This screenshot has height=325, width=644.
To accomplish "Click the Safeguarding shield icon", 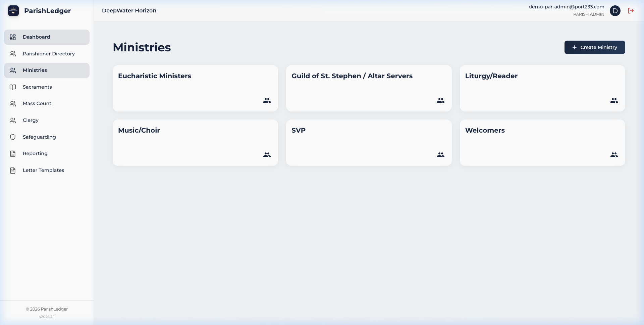I will (13, 137).
